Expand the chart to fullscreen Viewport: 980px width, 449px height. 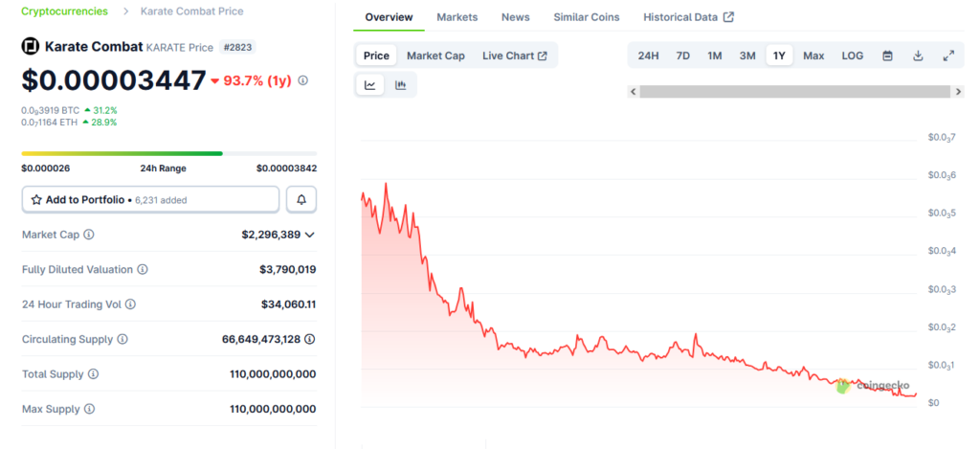pos(948,56)
